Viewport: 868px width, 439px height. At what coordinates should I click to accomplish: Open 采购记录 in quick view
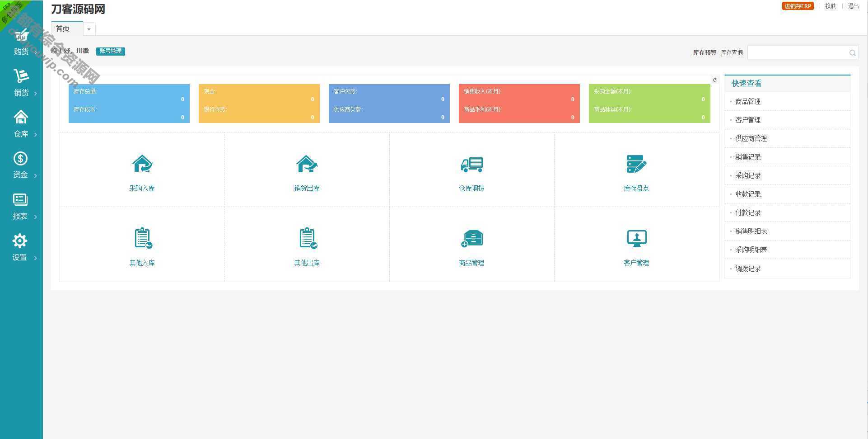788,175
